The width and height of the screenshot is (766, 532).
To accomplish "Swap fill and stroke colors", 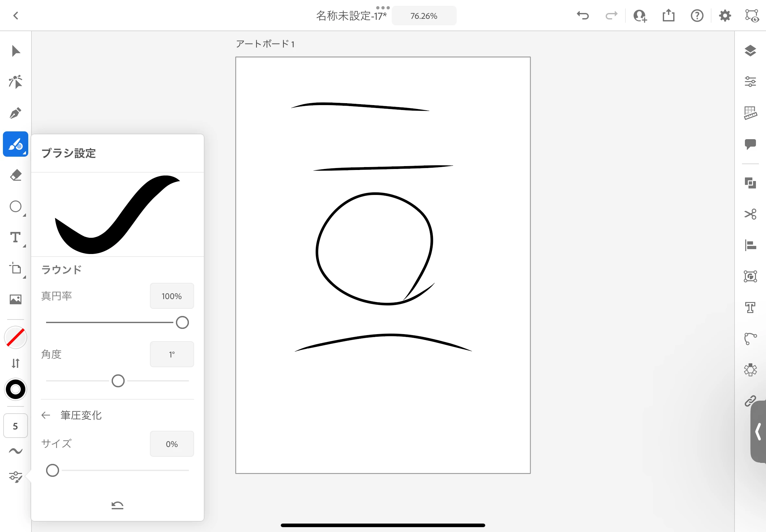I will point(16,363).
